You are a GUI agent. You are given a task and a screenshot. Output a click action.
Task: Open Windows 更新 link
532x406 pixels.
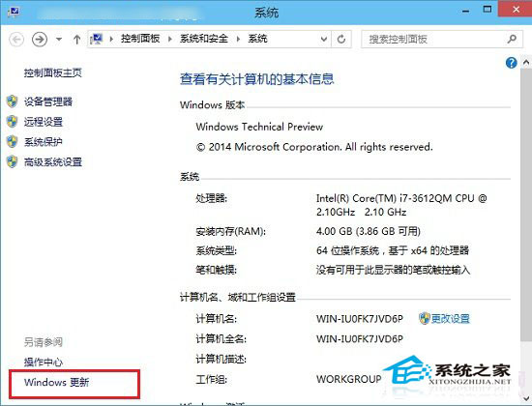click(57, 382)
